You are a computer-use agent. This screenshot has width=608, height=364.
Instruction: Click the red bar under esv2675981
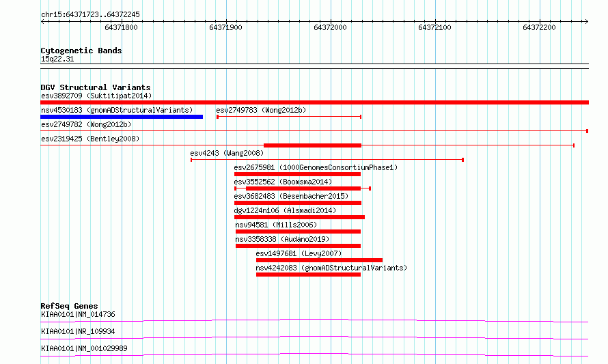click(297, 174)
